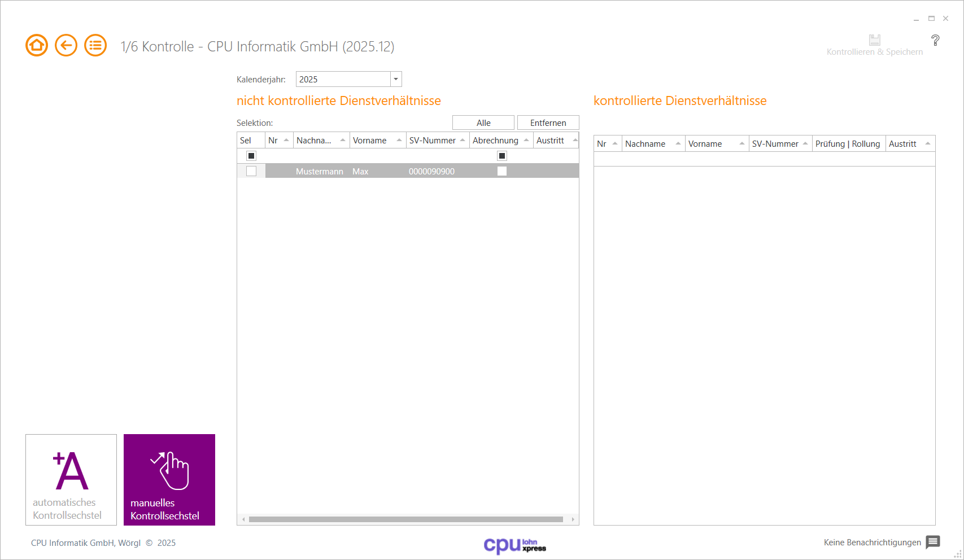The width and height of the screenshot is (964, 560).
Task: Open the Kalenderjahr dropdown
Action: point(396,78)
